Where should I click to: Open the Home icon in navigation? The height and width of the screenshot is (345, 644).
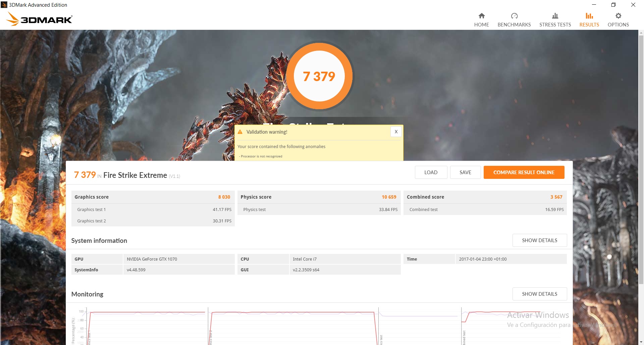tap(482, 16)
